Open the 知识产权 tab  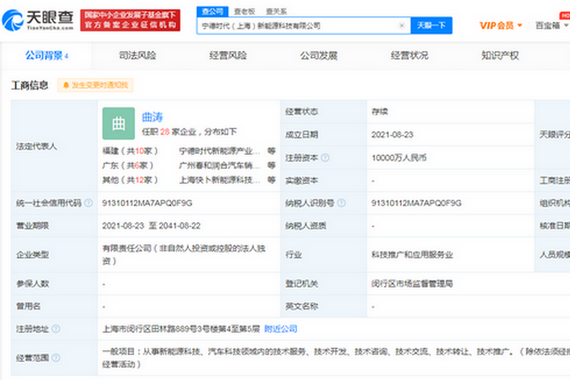pos(500,55)
